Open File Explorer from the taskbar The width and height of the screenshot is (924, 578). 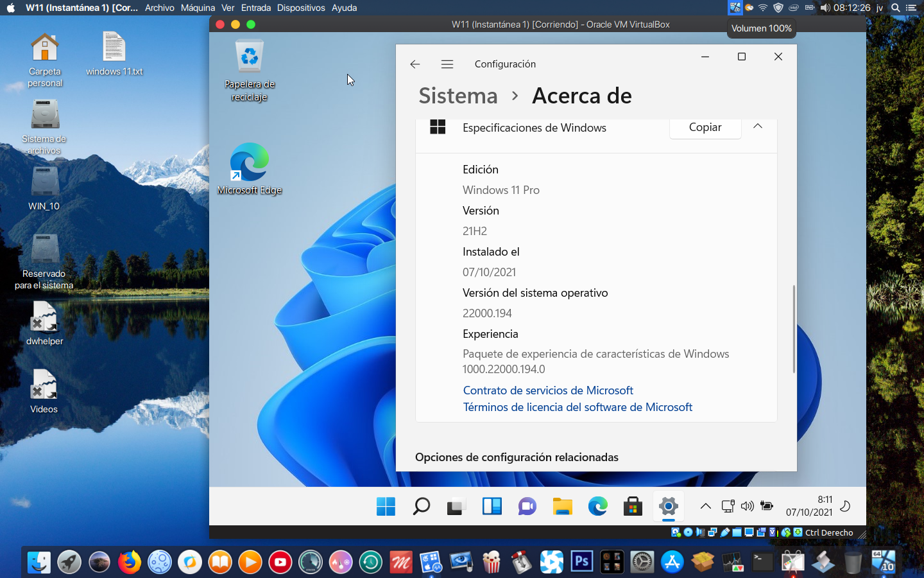click(563, 506)
